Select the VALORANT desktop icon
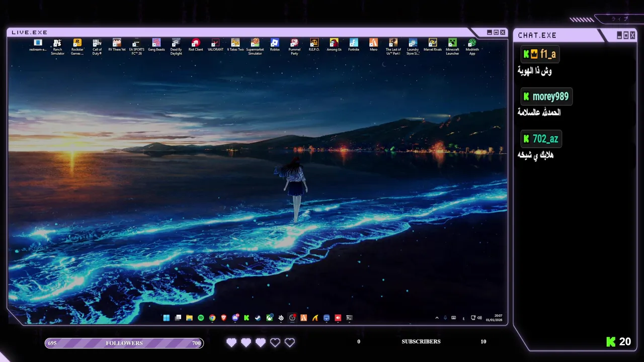Screen dimensions: 644x362 click(x=215, y=45)
